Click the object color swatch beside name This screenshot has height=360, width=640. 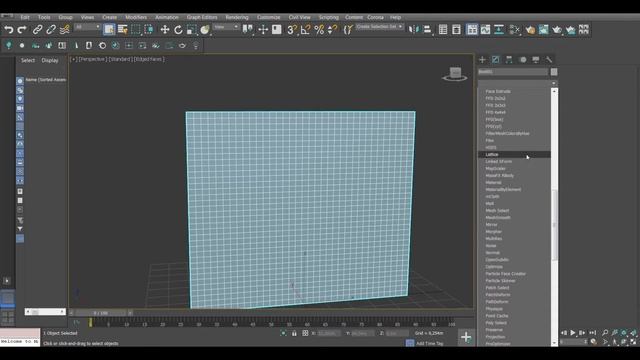554,72
